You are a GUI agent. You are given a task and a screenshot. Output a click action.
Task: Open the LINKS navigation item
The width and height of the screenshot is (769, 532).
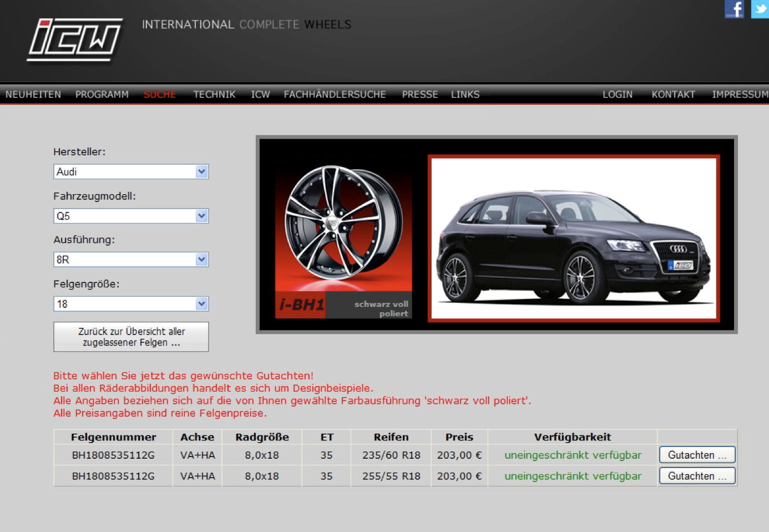465,94
